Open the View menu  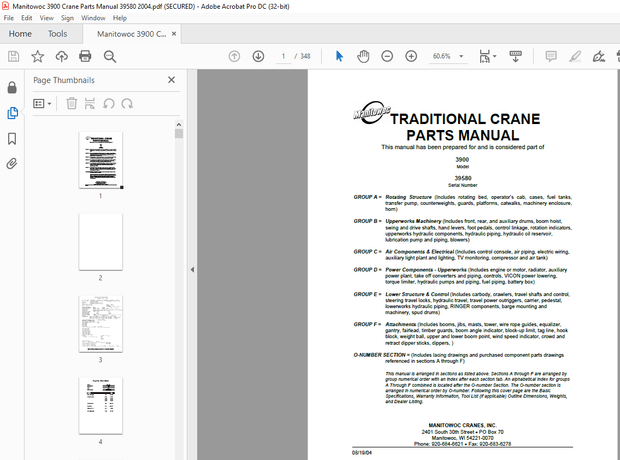click(46, 18)
